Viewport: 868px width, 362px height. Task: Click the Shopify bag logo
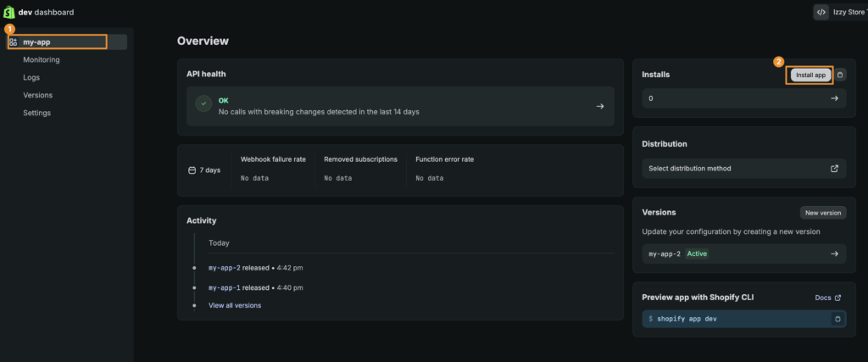(9, 12)
